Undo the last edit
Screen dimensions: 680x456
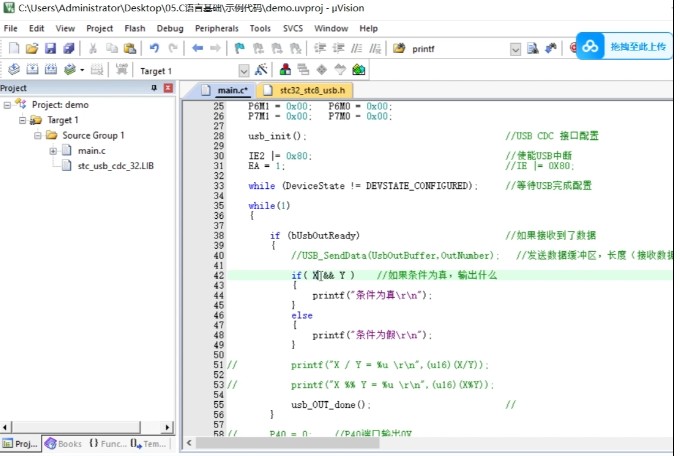pos(154,48)
